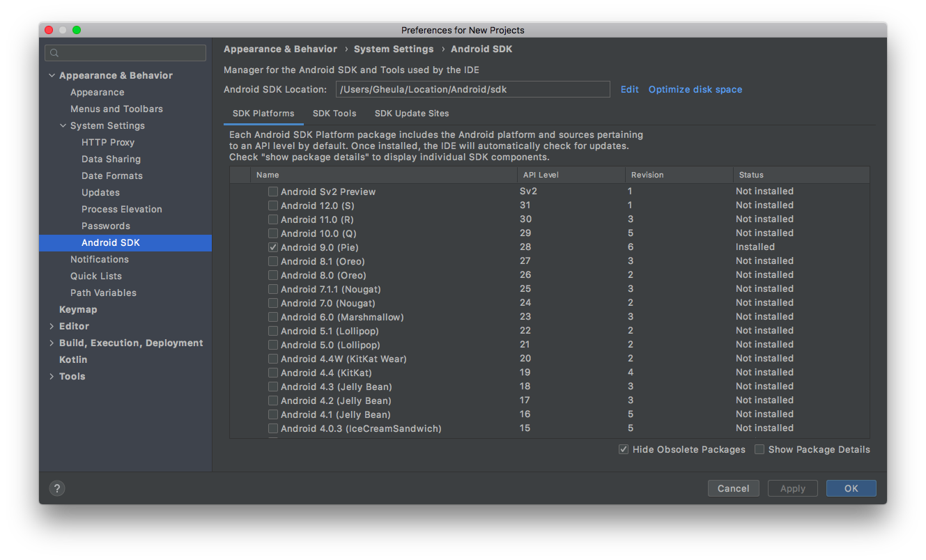Disable Hide Obsolete Packages option
The width and height of the screenshot is (926, 560).
[624, 449]
